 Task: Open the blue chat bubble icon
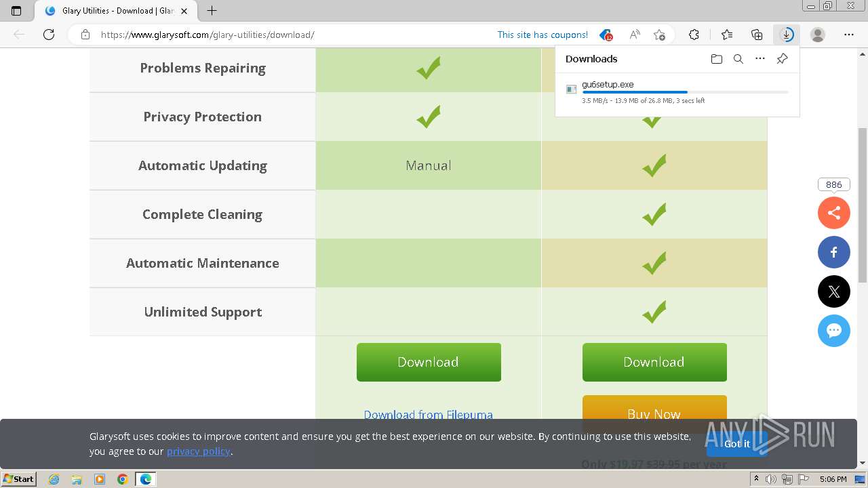(834, 331)
